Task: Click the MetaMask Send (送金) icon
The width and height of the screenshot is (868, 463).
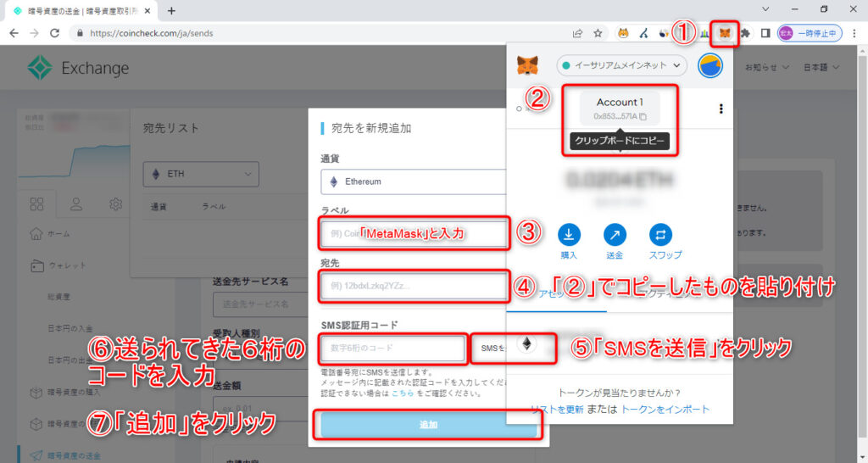Action: click(x=615, y=235)
